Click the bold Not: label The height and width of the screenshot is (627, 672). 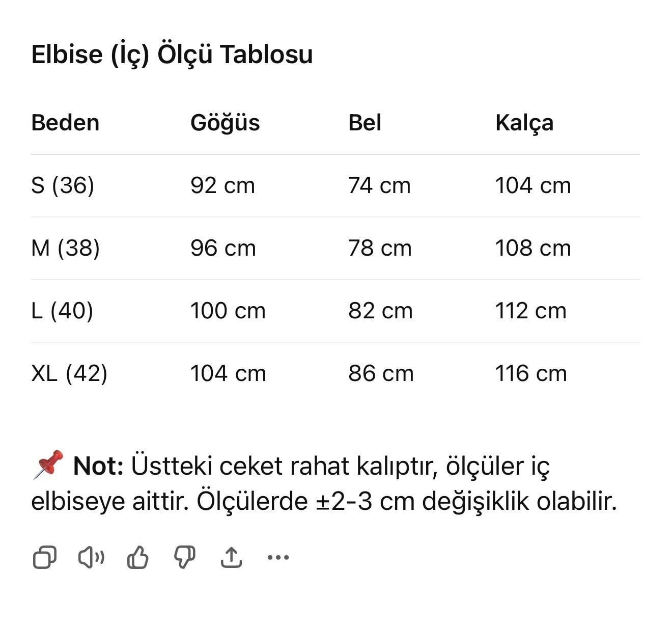[98, 466]
